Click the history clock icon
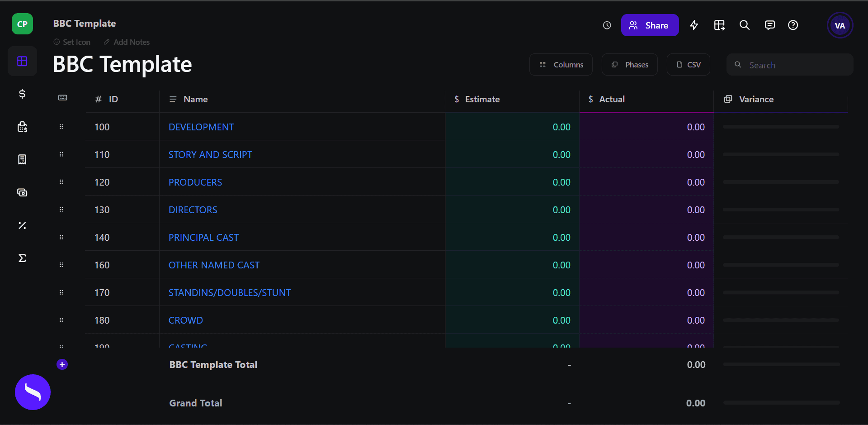Viewport: 868px width, 425px height. point(607,25)
